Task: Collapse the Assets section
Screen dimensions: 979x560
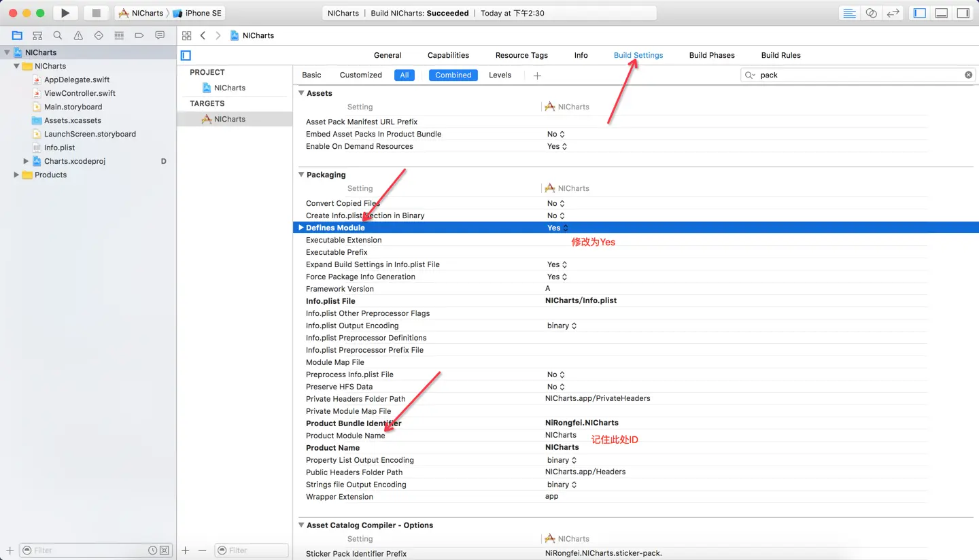Action: point(301,93)
